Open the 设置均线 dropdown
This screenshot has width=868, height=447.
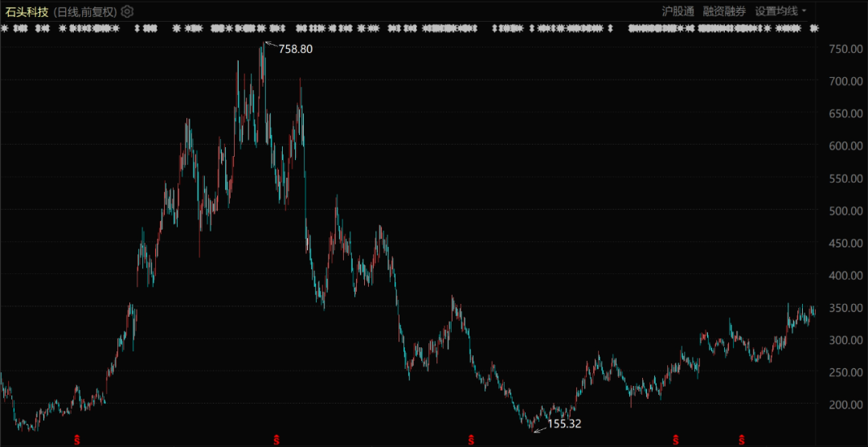pyautogui.click(x=776, y=11)
